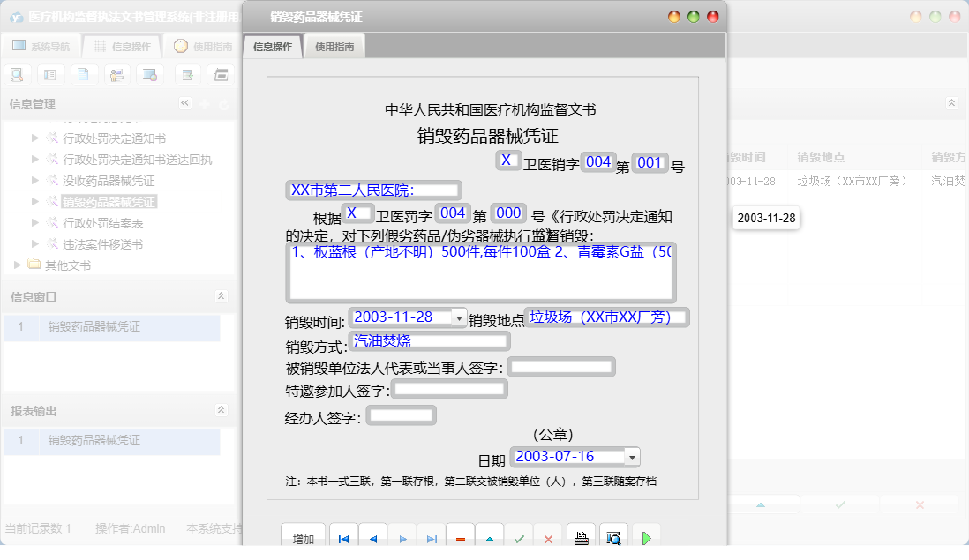This screenshot has height=560, width=969.
Task: Open the new document tool in the toolbar
Action: 81,75
